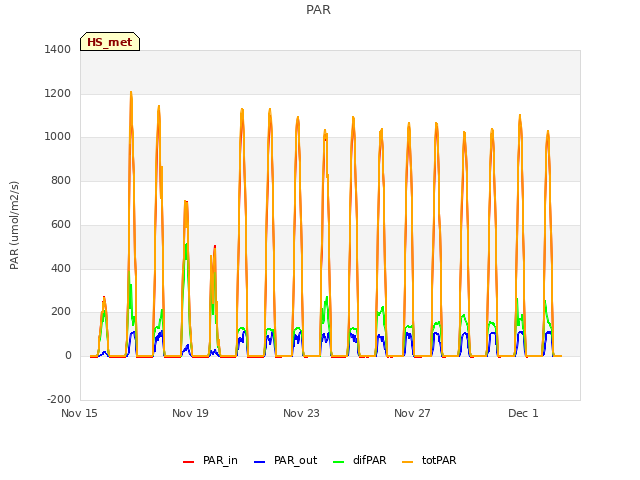This screenshot has height=480, width=640.
Task: Click the Dec 1 x-axis tick label
Action: click(x=523, y=413)
